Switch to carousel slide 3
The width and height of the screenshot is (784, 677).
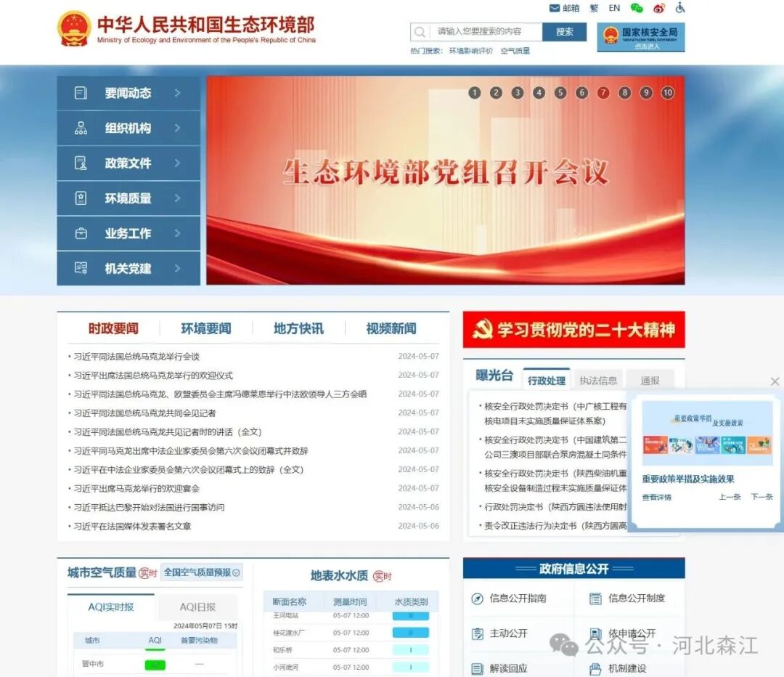518,92
